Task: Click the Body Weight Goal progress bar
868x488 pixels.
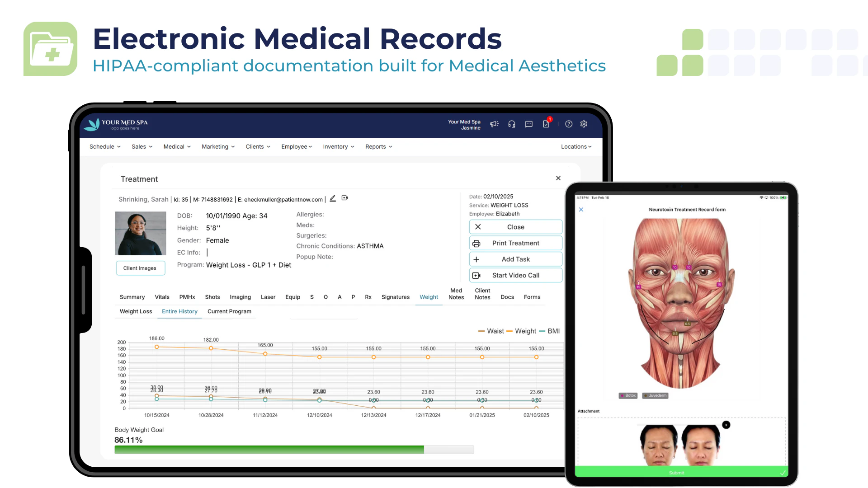Action: (293, 450)
